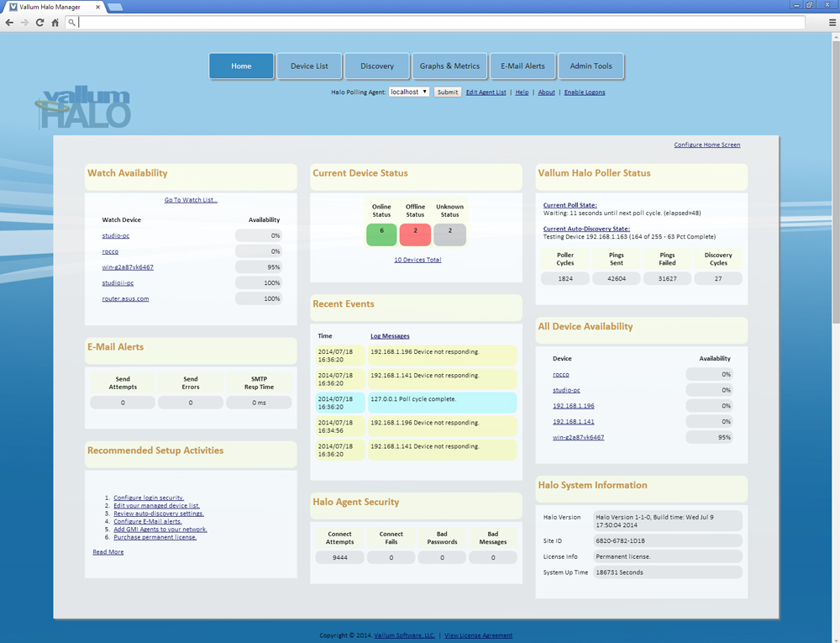Viewport: 840px width, 643px height.
Task: Click the Connect Attempts value 9444
Action: (x=339, y=558)
